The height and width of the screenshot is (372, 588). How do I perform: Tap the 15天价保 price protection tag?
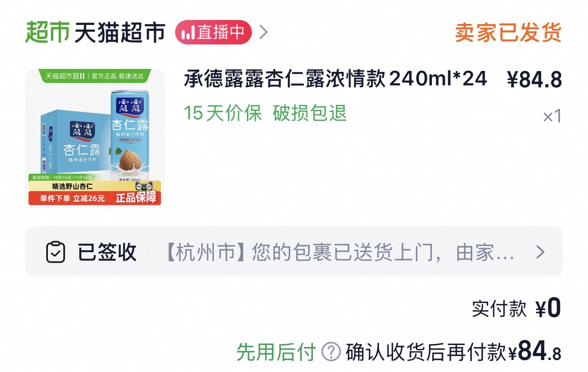tap(223, 113)
